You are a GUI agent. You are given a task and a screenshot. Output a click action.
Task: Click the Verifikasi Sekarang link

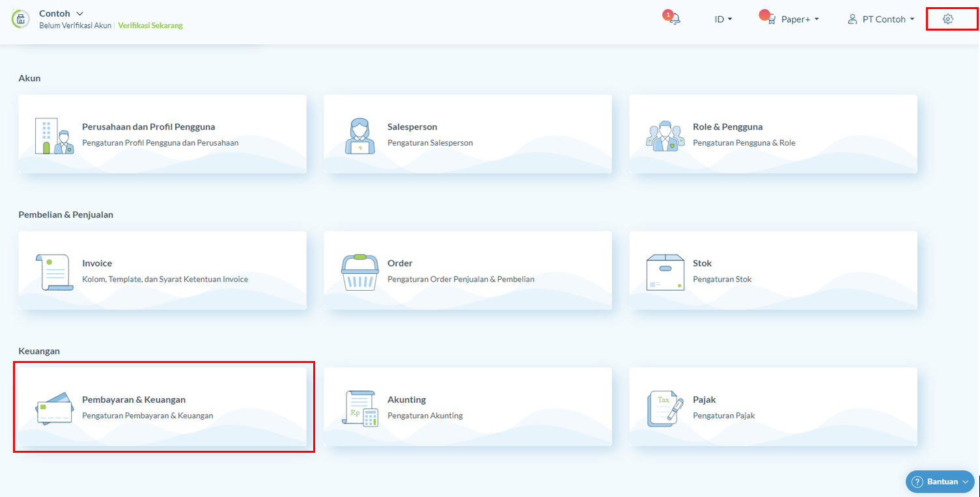[x=150, y=25]
